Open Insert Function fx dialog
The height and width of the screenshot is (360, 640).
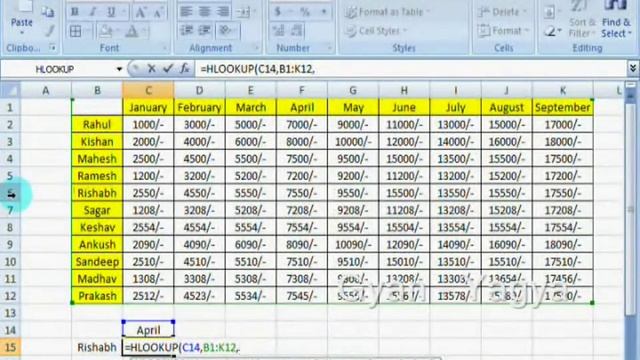tap(184, 69)
